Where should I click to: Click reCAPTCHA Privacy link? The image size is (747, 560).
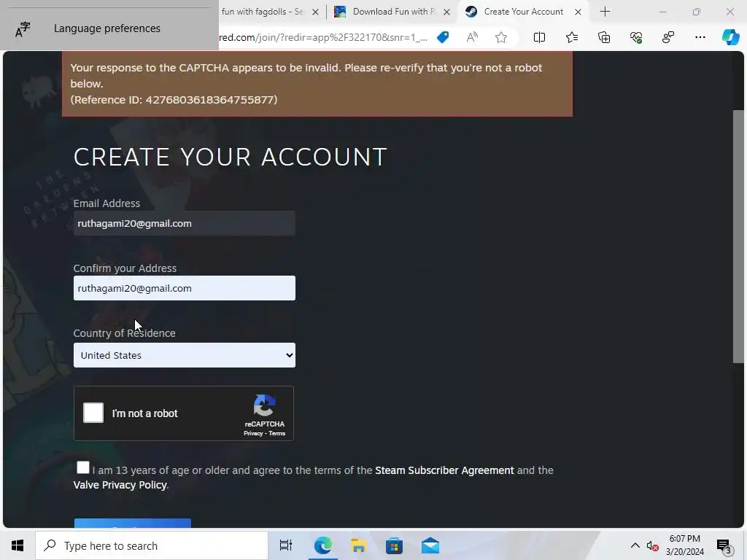click(x=253, y=433)
